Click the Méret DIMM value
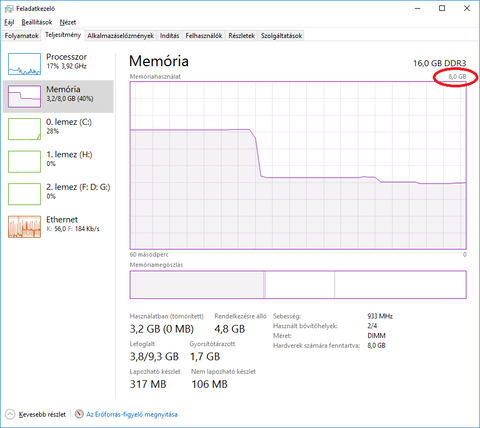This screenshot has width=480, height=428. tap(376, 336)
